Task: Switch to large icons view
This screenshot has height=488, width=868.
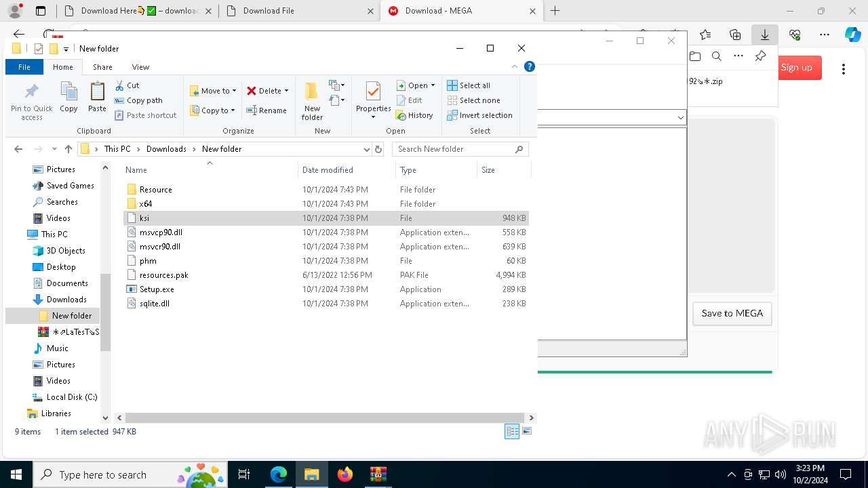Action: [x=527, y=431]
